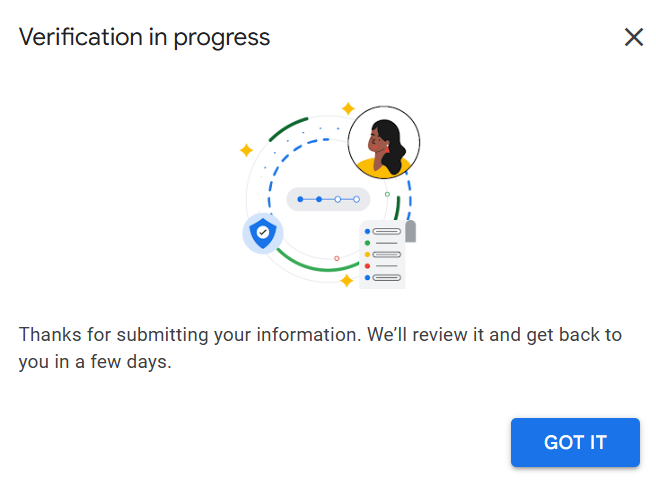Select the "Verification in progress" heading text
This screenshot has height=485, width=656.
[144, 38]
